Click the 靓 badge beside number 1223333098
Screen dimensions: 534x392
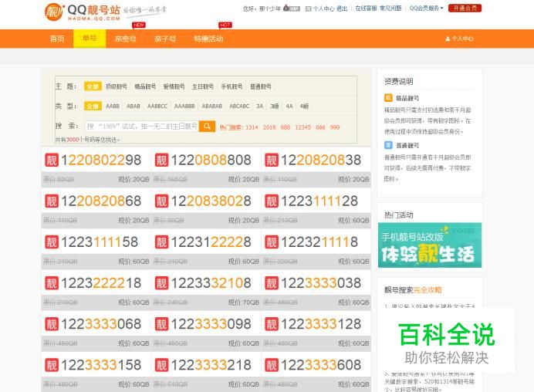click(x=162, y=324)
